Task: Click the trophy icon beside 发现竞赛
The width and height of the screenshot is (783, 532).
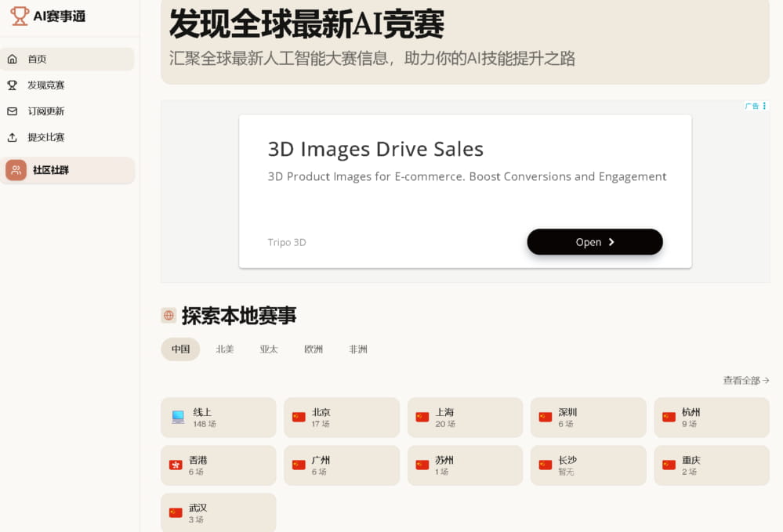Action: click(13, 85)
